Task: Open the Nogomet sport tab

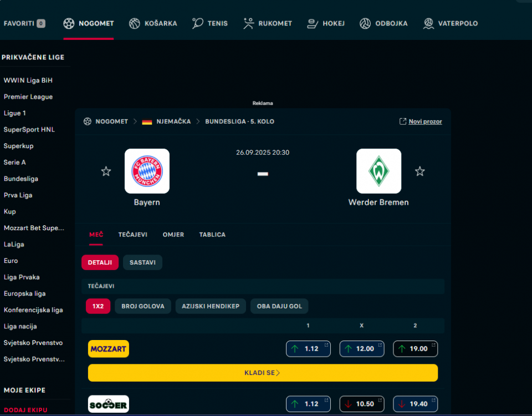Action: pos(89,23)
